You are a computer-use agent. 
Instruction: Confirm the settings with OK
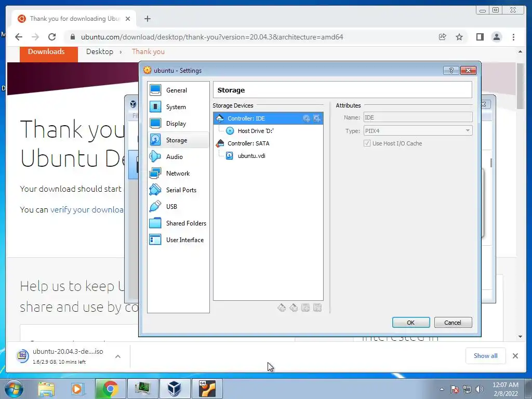(411, 323)
